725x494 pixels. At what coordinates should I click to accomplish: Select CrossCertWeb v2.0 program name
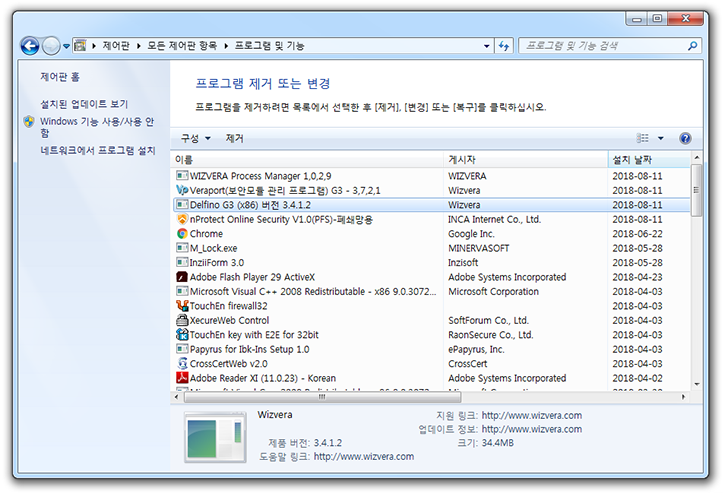coord(228,364)
